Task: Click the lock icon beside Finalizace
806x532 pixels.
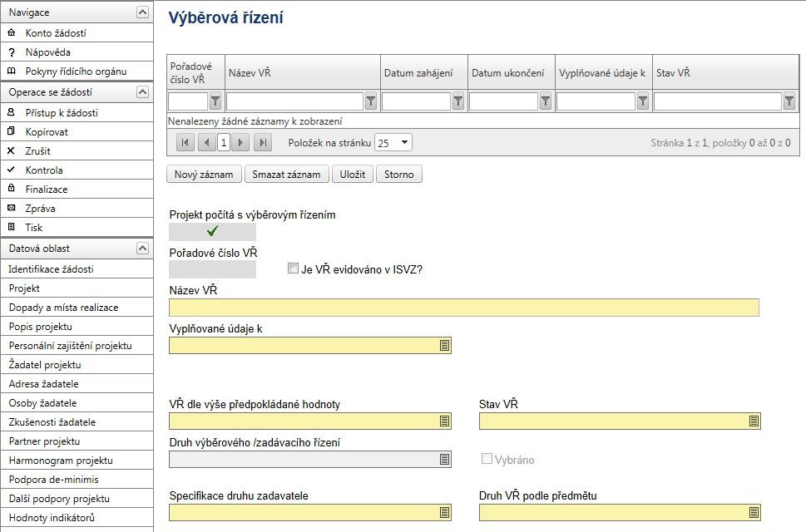Action: point(12,188)
